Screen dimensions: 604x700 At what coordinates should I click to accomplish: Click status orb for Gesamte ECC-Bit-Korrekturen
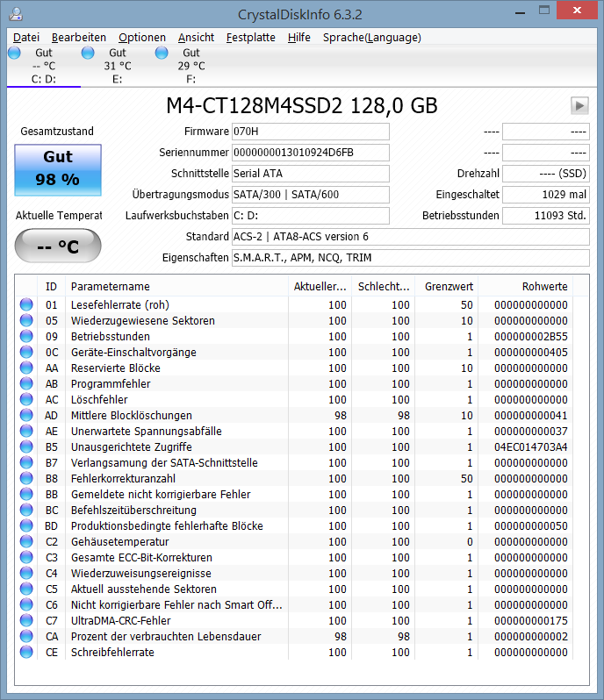(26, 557)
